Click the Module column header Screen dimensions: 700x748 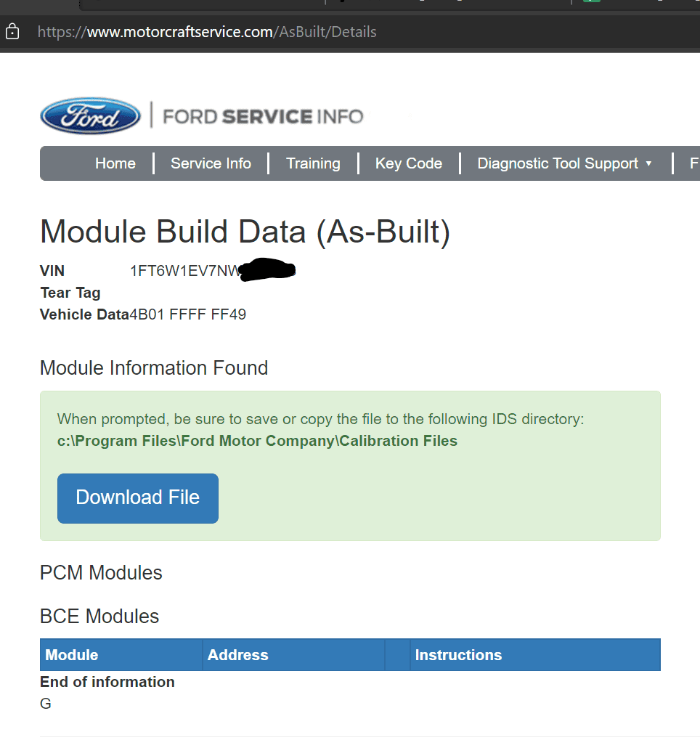[72, 655]
